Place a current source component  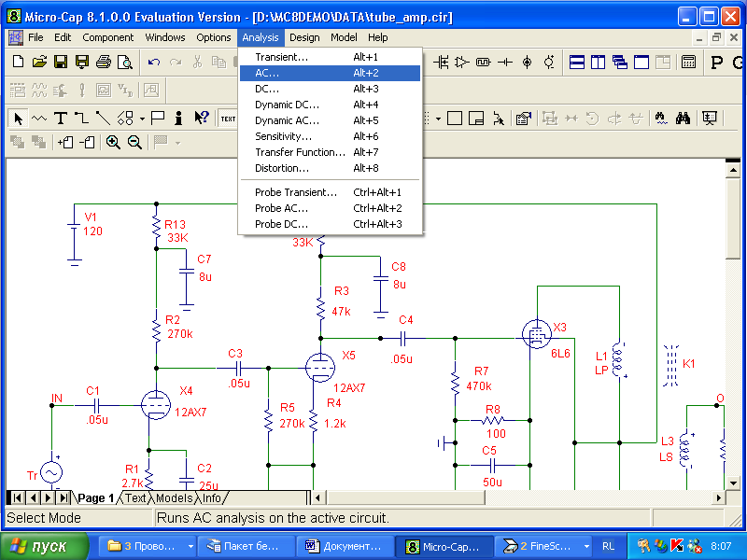coord(527,62)
